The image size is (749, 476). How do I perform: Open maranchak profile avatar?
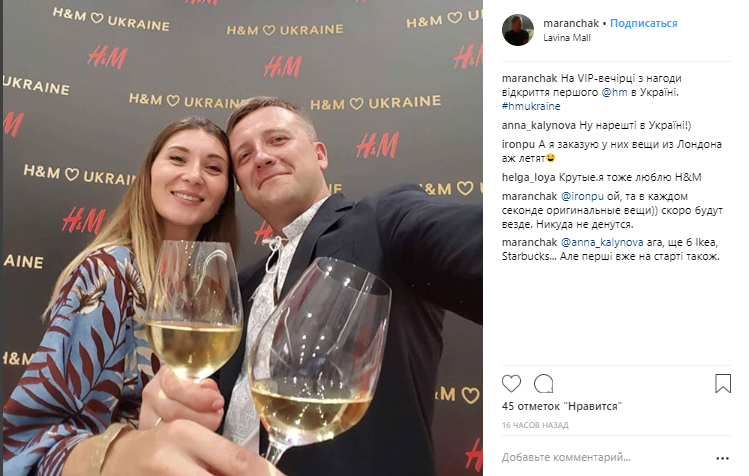[518, 30]
